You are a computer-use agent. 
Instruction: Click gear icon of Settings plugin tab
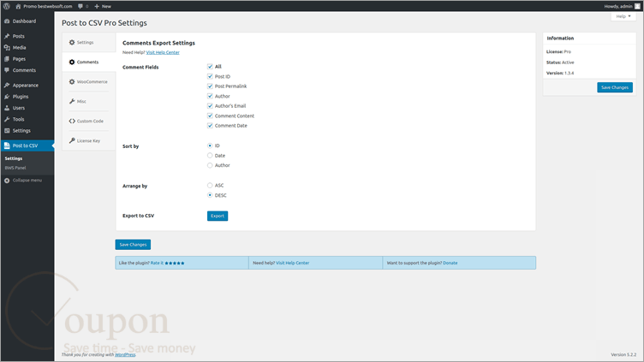tap(72, 42)
